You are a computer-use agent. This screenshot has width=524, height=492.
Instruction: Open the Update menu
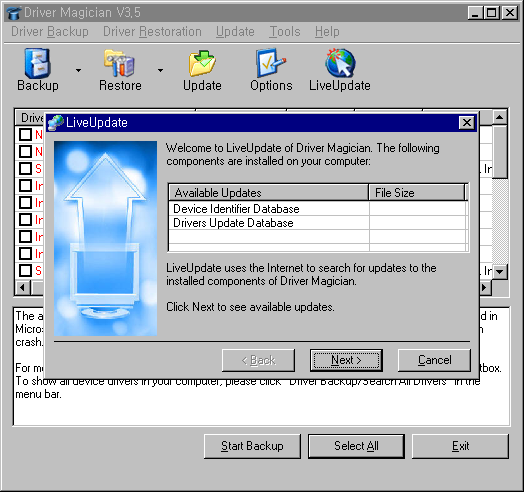235,32
